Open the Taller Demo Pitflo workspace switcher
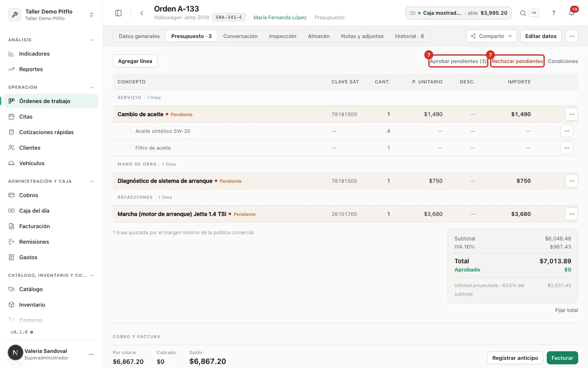This screenshot has height=368, width=588. coord(51,15)
